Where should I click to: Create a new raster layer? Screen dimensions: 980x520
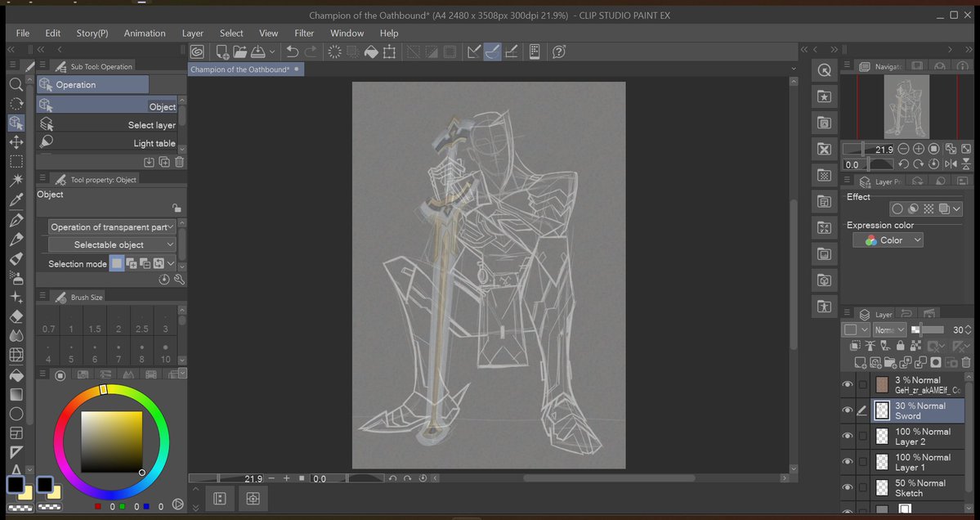pos(860,362)
